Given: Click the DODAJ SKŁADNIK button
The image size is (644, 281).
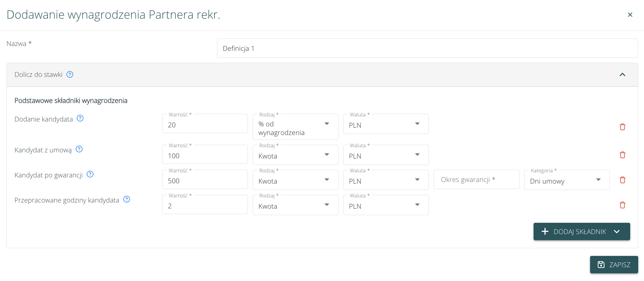Looking at the screenshot, I should click(x=581, y=231).
